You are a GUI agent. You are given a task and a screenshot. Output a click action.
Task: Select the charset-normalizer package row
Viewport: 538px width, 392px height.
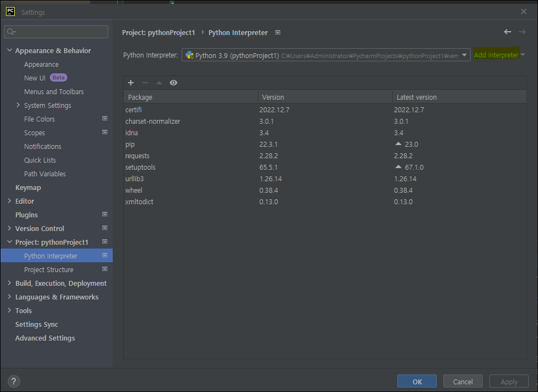[x=325, y=121]
